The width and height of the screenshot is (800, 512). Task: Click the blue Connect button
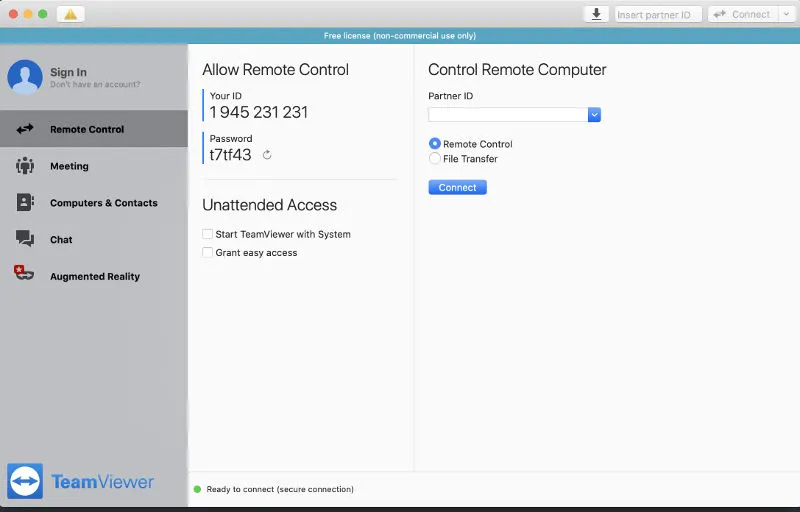[457, 187]
